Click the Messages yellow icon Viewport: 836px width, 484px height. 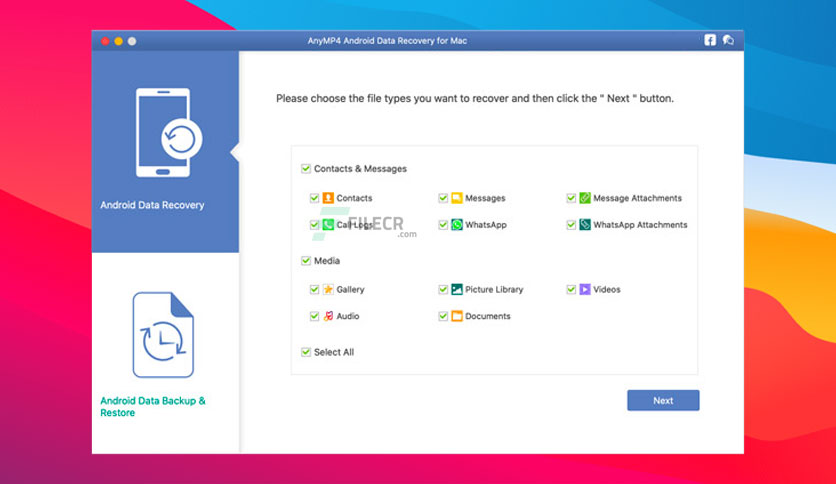point(457,198)
